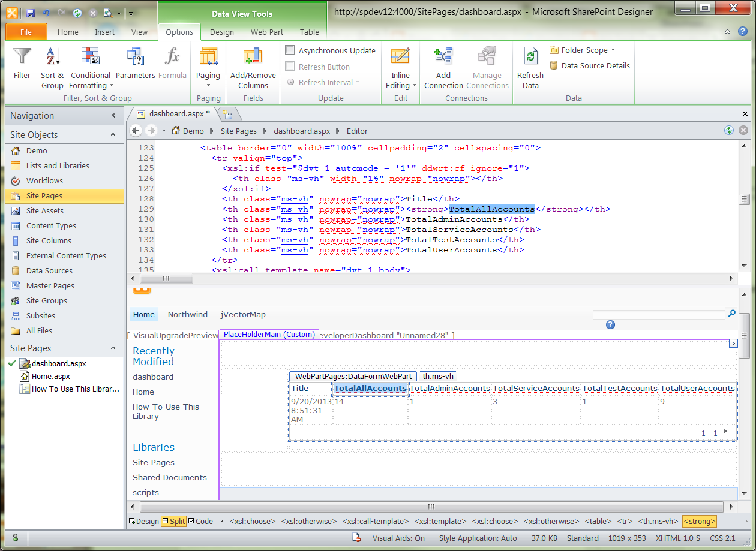Image resolution: width=756 pixels, height=551 pixels.
Task: Open Site Groups in the navigation
Action: [x=47, y=301]
